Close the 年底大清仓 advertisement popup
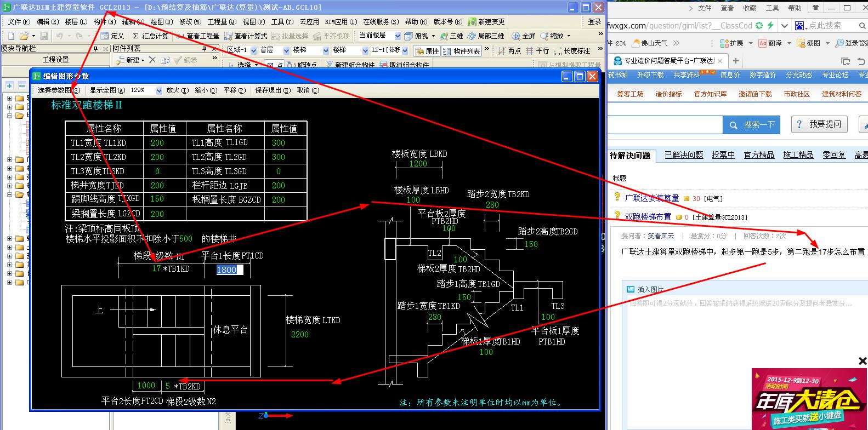This screenshot has width=868, height=430. (863, 361)
